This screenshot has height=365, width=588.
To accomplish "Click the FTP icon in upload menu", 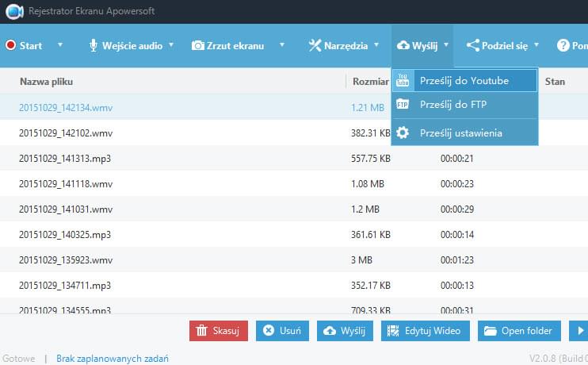I will (x=403, y=105).
